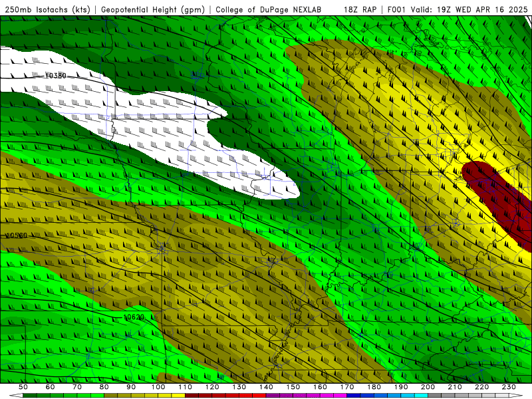Click the 10380 height contour label
This screenshot has width=532, height=399.
[55, 76]
